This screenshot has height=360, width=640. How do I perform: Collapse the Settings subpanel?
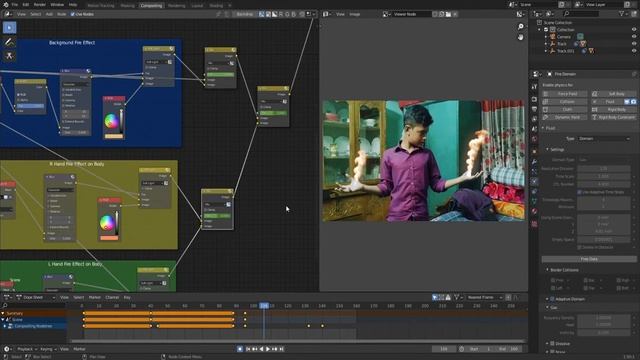pyautogui.click(x=548, y=150)
